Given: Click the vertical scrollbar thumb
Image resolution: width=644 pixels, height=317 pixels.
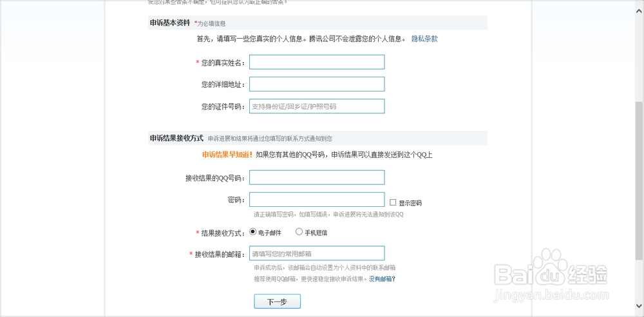Looking at the screenshot, I should coord(639,180).
